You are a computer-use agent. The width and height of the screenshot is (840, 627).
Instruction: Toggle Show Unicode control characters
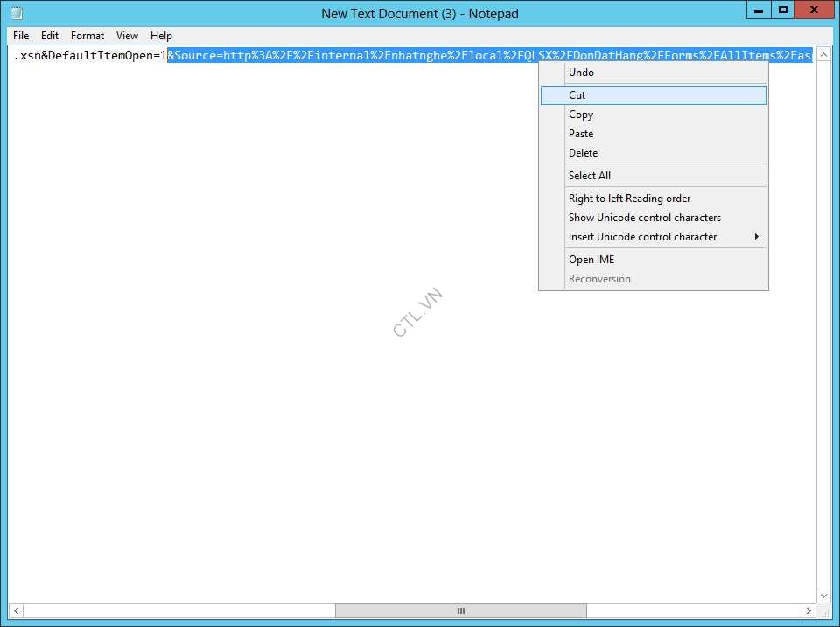tap(644, 218)
